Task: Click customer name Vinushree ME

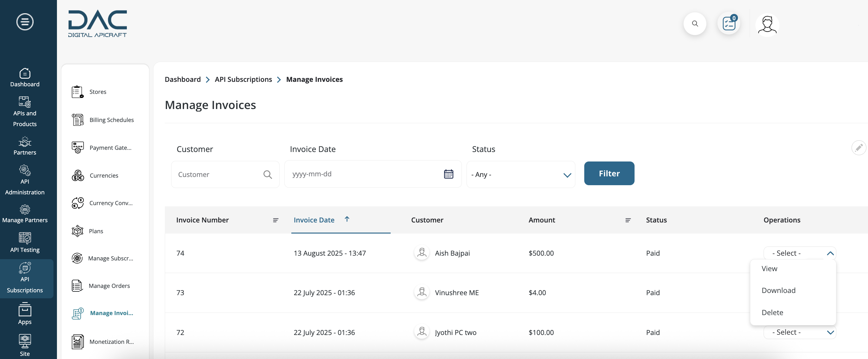Action: (456, 292)
